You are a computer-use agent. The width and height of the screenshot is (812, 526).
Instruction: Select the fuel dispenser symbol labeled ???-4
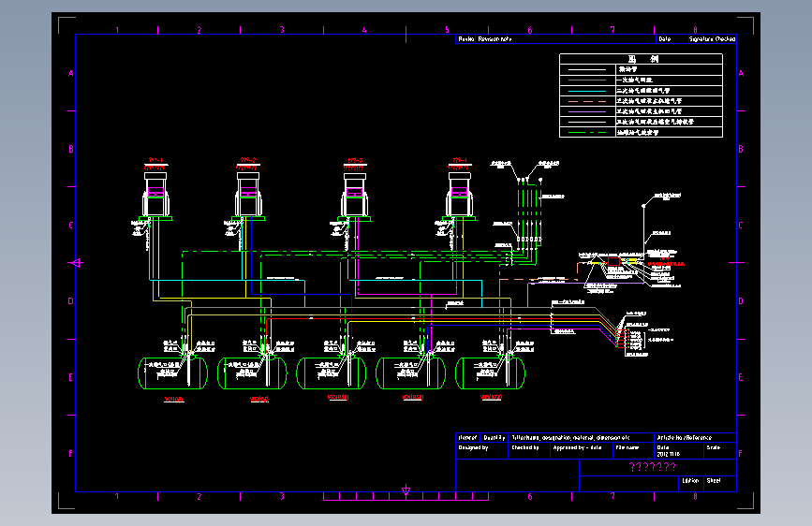(459, 195)
